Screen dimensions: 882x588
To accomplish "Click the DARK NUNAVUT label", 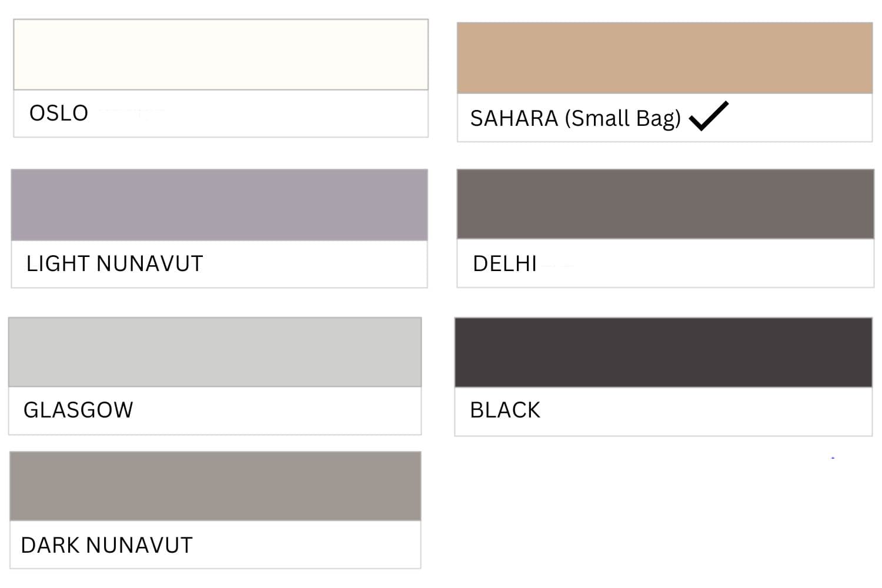I will click(106, 545).
